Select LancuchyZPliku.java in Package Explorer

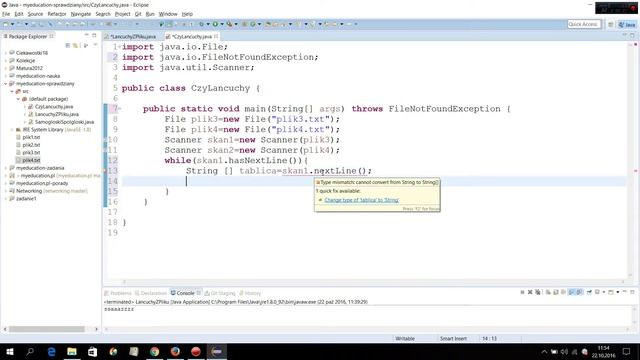pos(56,114)
